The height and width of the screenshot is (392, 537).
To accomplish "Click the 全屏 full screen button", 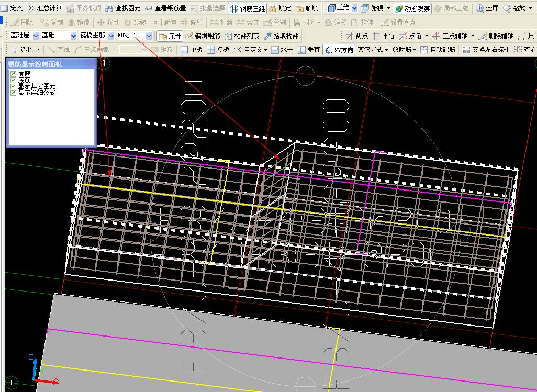I will (x=487, y=8).
